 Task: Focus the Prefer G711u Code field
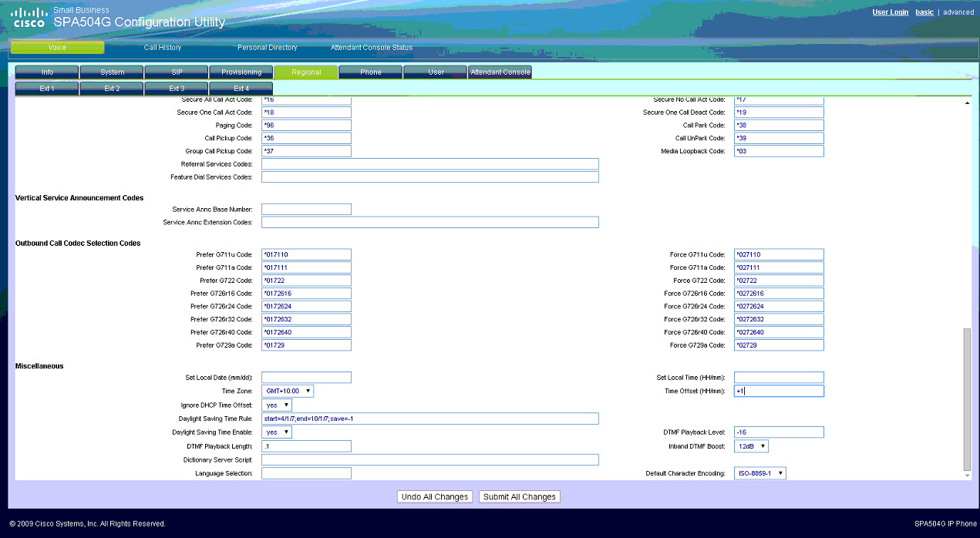coord(307,255)
